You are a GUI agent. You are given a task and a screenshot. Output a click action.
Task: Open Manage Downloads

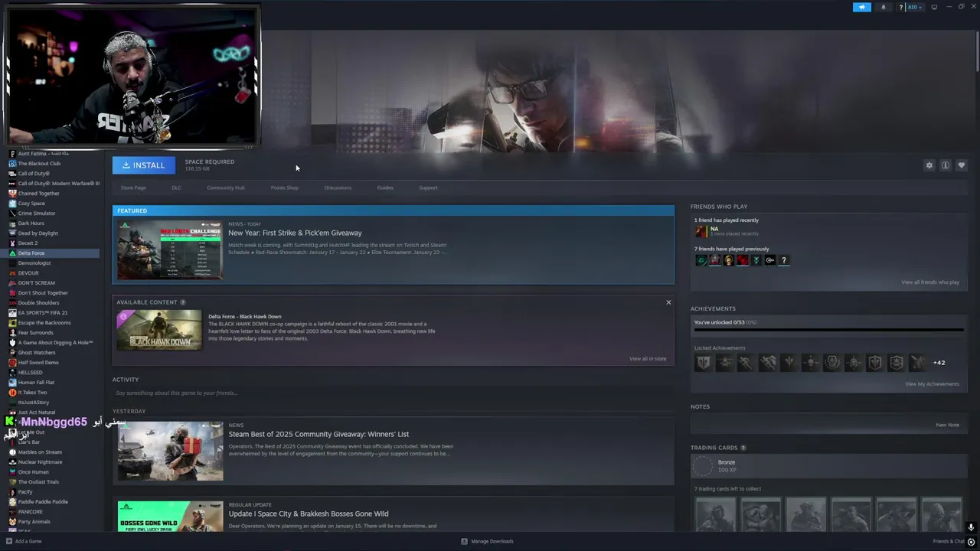click(x=487, y=541)
